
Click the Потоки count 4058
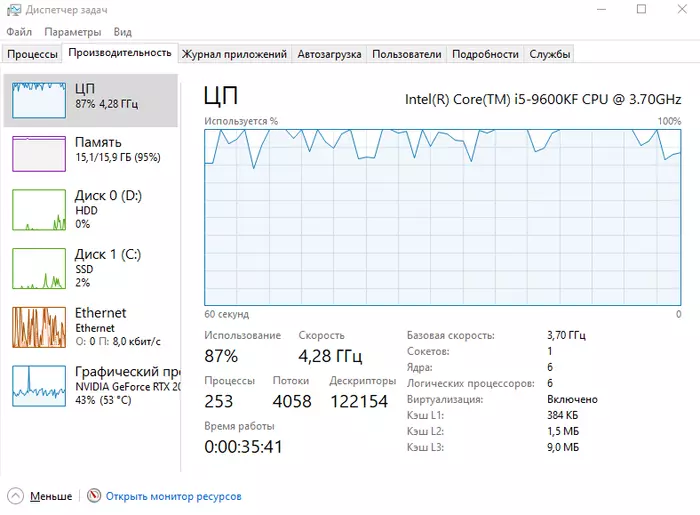[x=292, y=401]
